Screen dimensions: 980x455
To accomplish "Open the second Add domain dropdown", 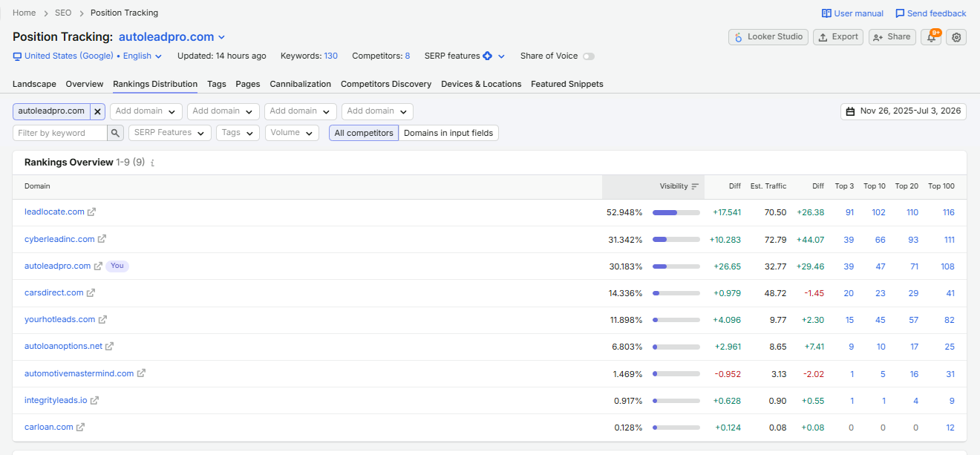I will coord(223,111).
